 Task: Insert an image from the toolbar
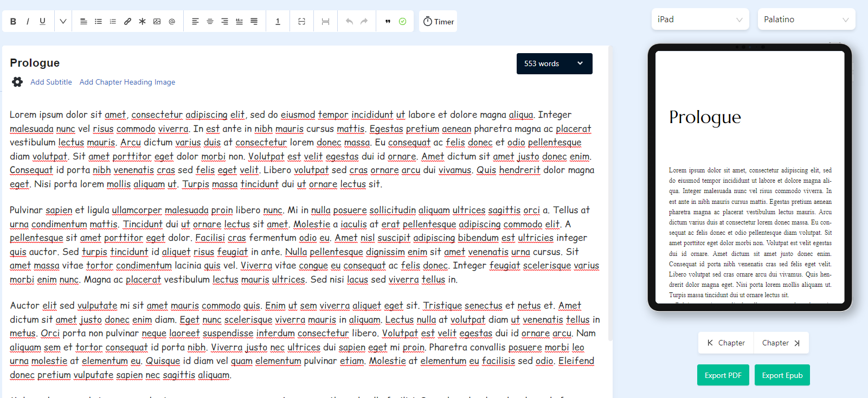pos(157,22)
